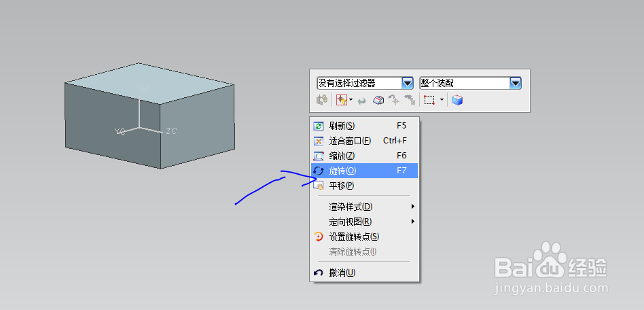Open the general selection filters icon

(x=342, y=100)
